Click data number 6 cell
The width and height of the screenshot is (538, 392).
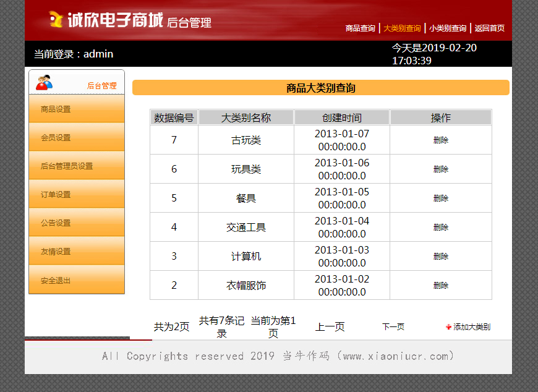[174, 169]
